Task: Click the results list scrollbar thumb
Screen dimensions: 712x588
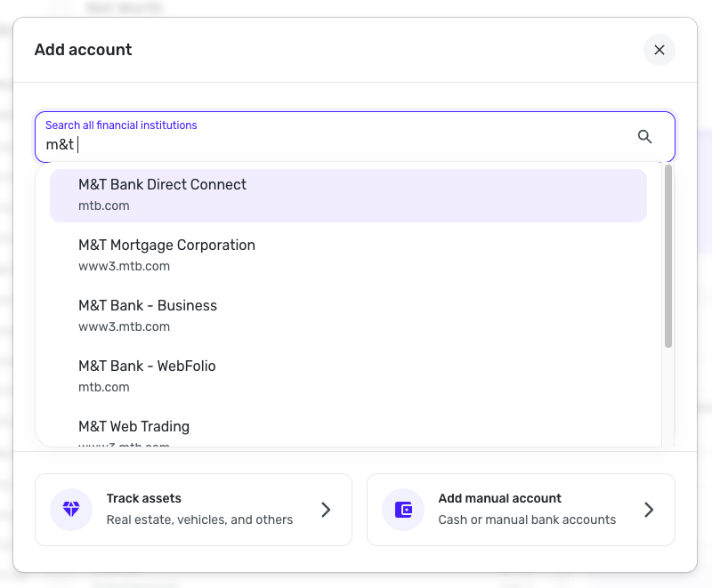Action: coord(668,256)
